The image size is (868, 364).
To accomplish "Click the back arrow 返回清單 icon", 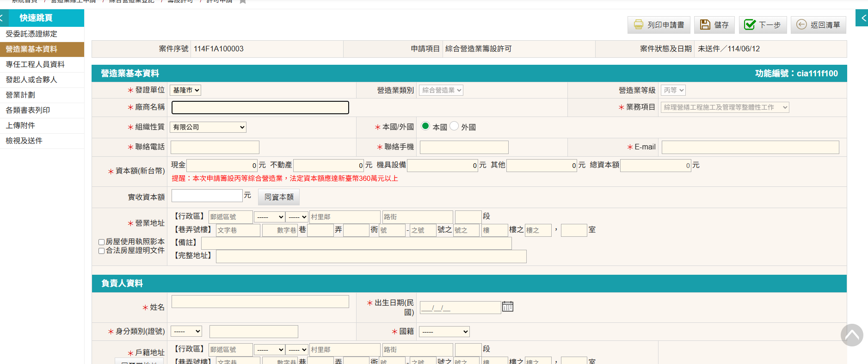I will (x=801, y=25).
